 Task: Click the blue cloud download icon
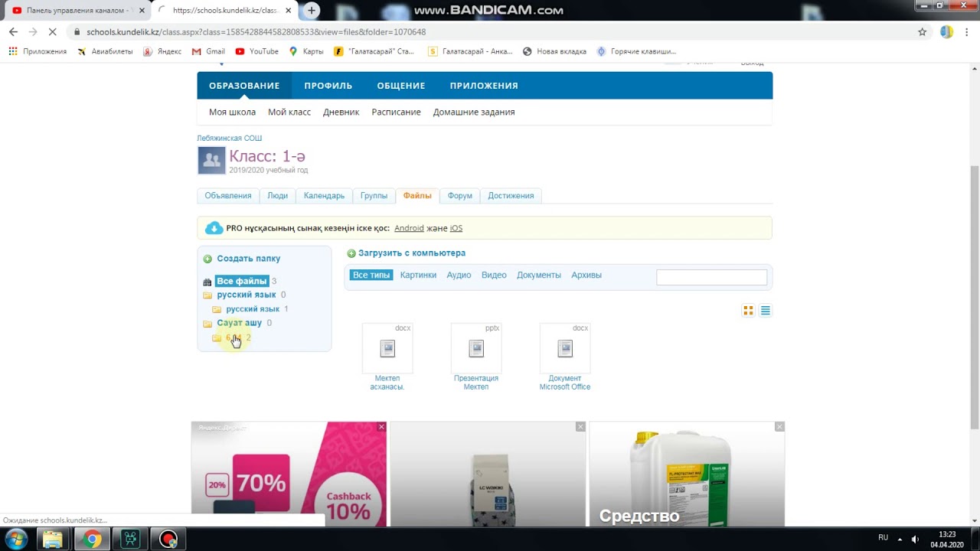(x=214, y=228)
